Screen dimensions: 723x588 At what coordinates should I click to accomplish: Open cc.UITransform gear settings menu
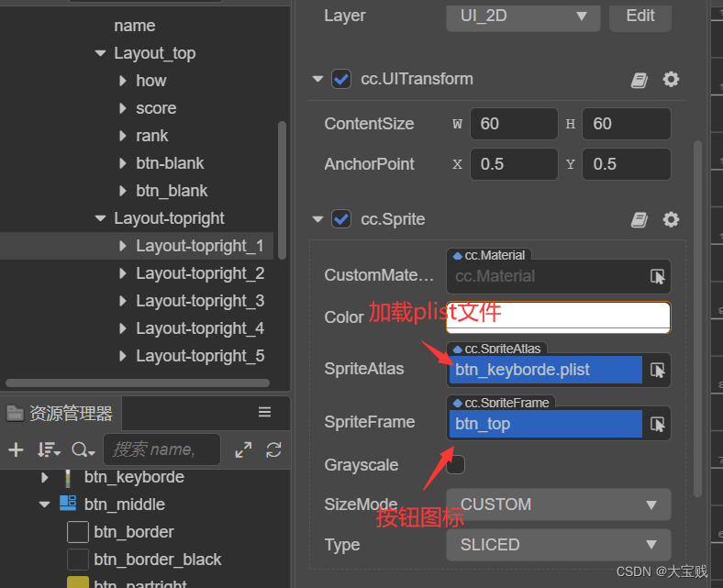(671, 80)
